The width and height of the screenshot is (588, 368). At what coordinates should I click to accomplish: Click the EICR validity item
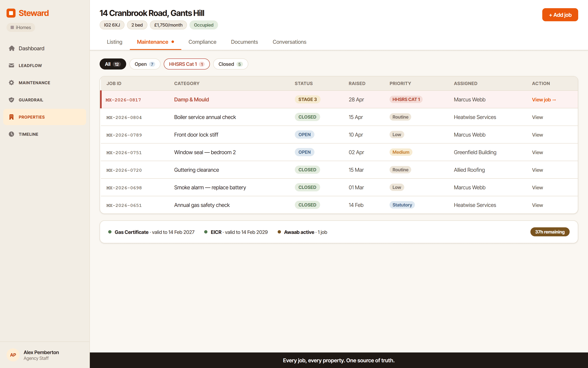click(x=236, y=232)
